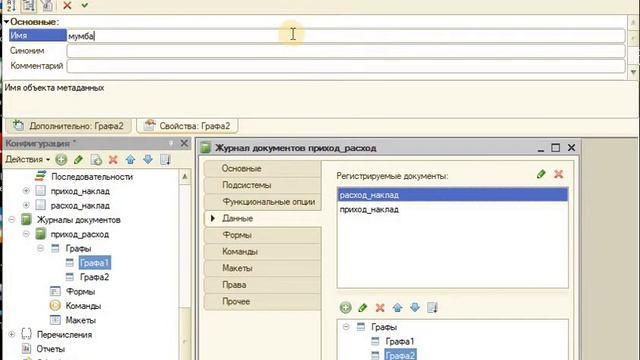Select Графа2 in configuration tree
This screenshot has width=640, height=360.
point(94,277)
